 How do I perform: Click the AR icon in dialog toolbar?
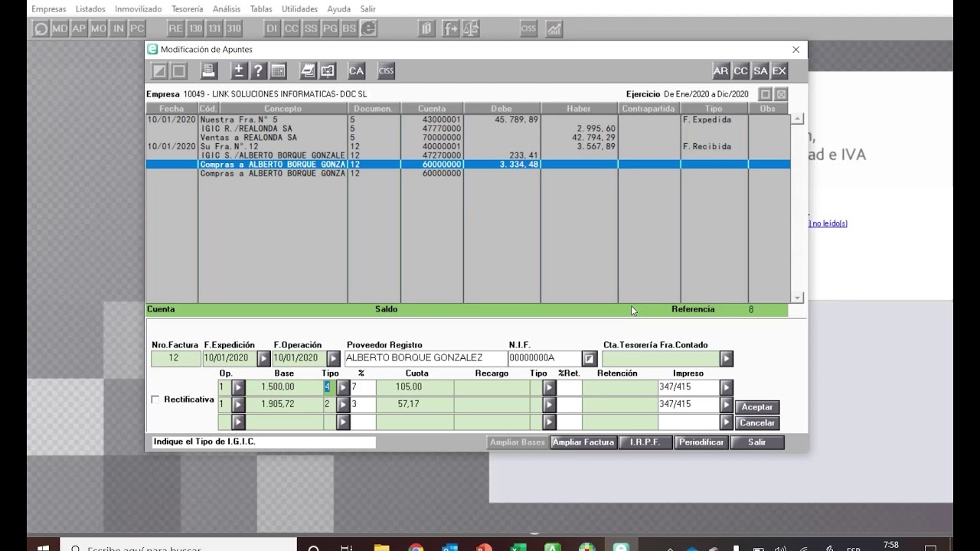tap(720, 70)
